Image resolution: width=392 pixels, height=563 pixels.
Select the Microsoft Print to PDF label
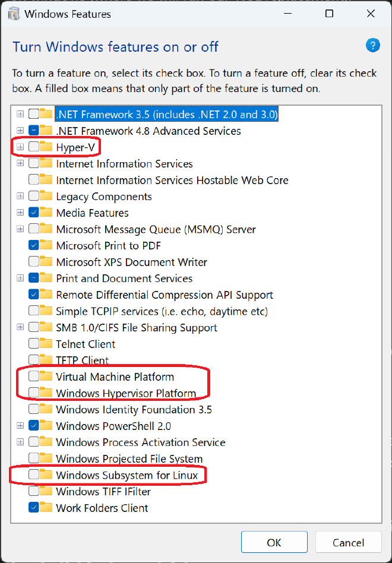(109, 246)
